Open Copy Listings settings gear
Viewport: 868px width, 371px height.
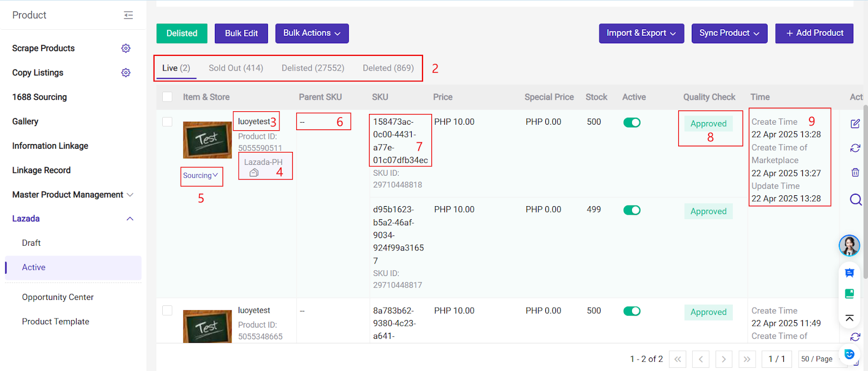126,73
